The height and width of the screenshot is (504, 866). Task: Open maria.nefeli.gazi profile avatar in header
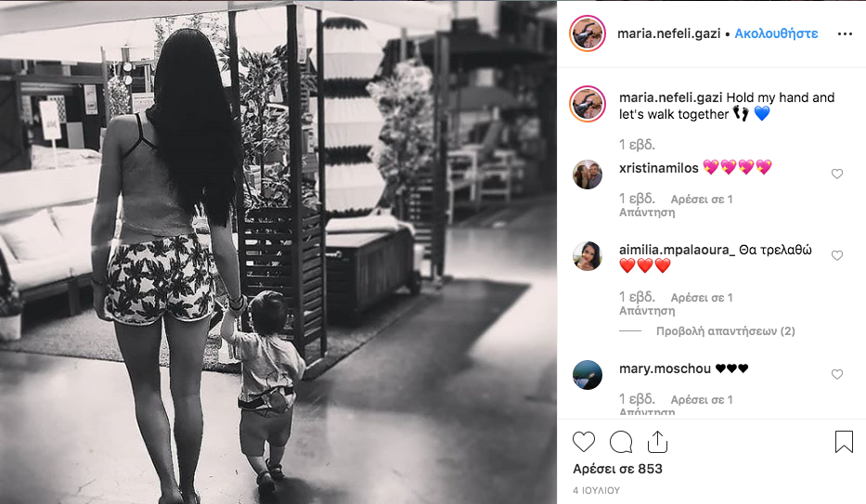[588, 33]
